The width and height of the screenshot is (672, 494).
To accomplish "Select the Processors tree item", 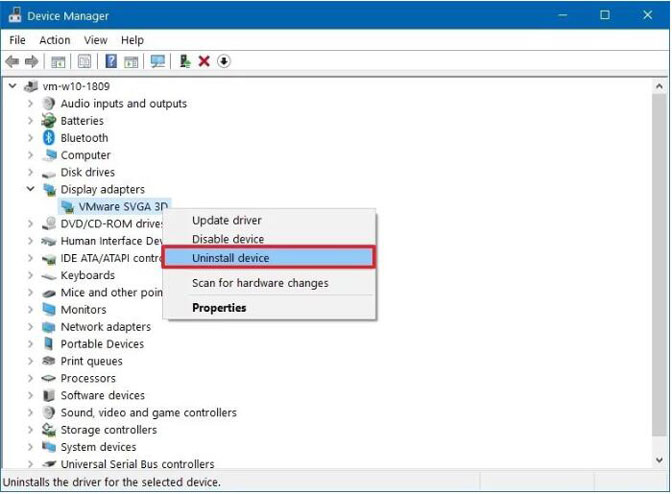I will (88, 378).
